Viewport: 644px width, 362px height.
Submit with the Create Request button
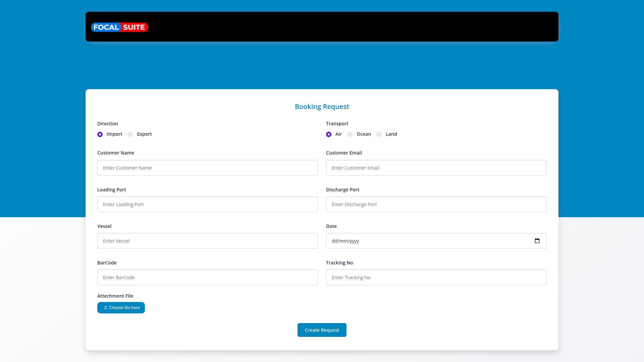pos(322,330)
